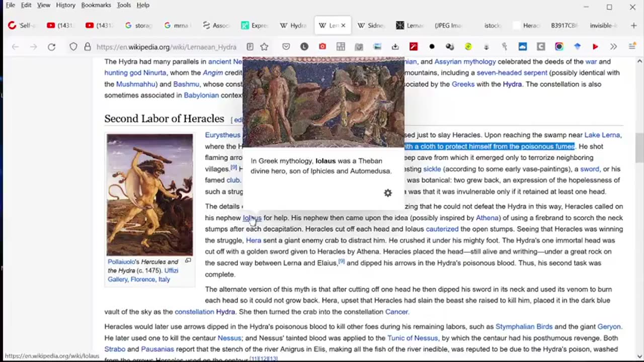Click the colorful ring extension icon
This screenshot has width=644, height=362.
[559, 47]
